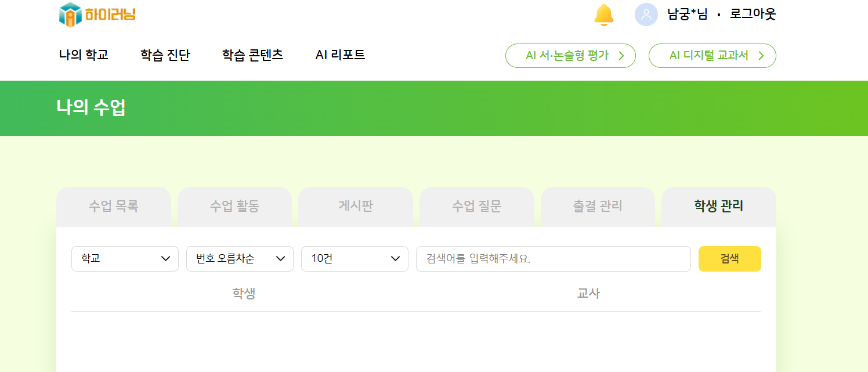Click the arrow on AI 서·논술형 평가

point(621,56)
